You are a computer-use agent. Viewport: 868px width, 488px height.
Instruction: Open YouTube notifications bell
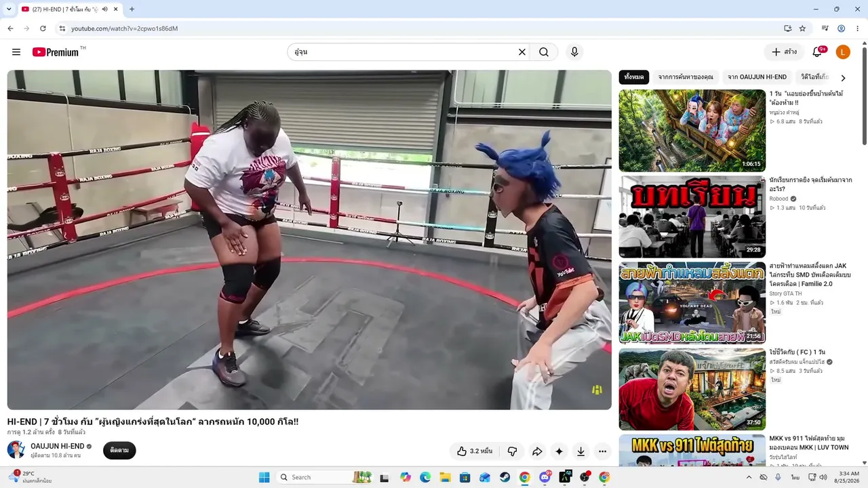pos(817,52)
